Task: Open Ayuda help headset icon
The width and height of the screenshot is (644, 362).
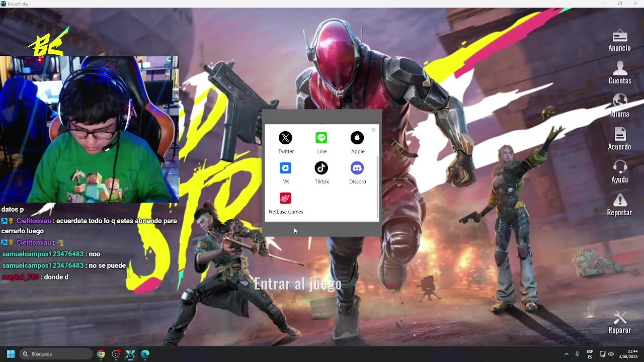Action: [x=620, y=167]
